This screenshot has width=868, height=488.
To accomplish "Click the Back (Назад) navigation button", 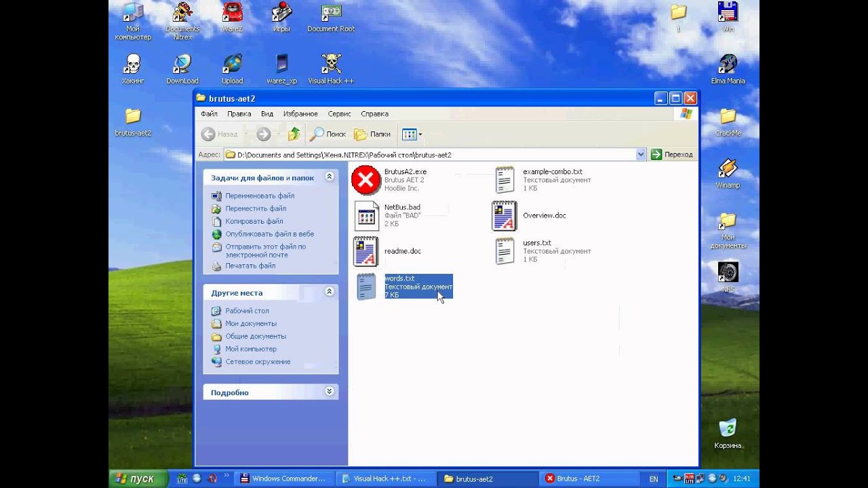I will 220,134.
